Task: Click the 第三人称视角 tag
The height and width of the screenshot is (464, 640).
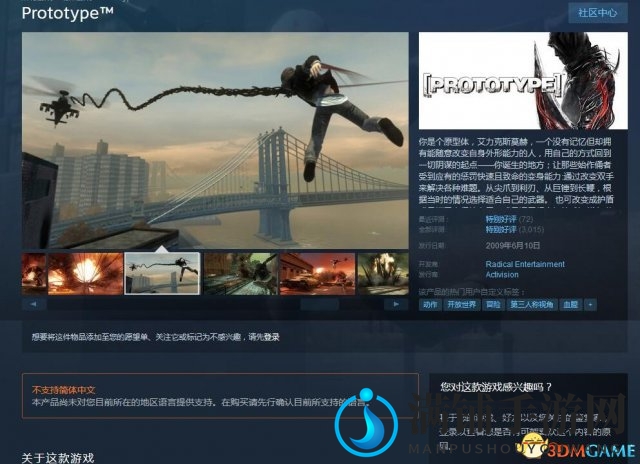Action: coord(532,305)
